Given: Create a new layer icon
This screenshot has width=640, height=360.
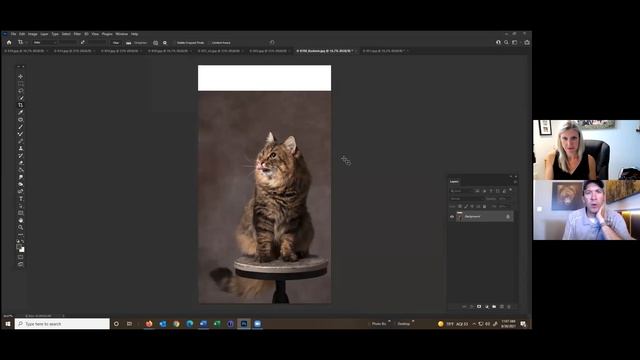Looking at the screenshot, I should pos(502,307).
